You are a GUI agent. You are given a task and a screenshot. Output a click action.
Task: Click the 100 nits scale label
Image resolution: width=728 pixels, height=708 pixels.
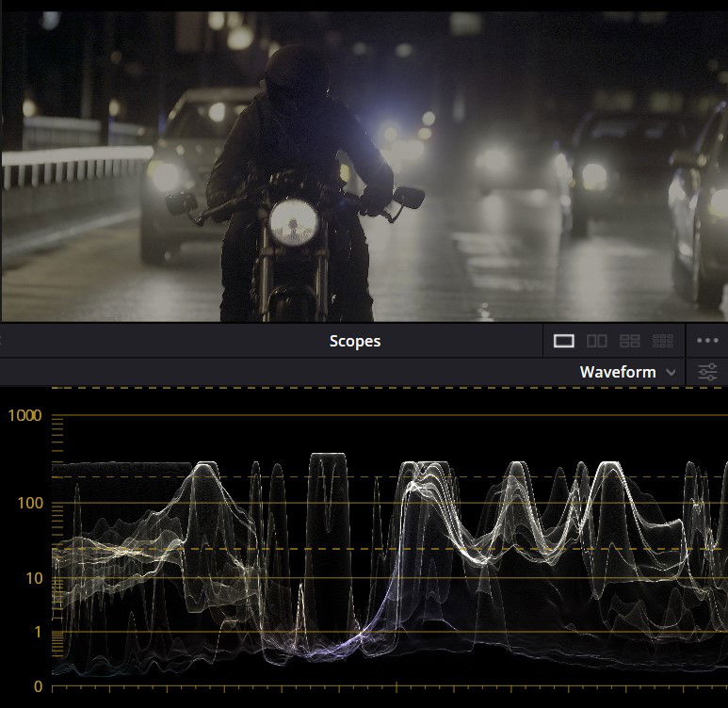31,503
